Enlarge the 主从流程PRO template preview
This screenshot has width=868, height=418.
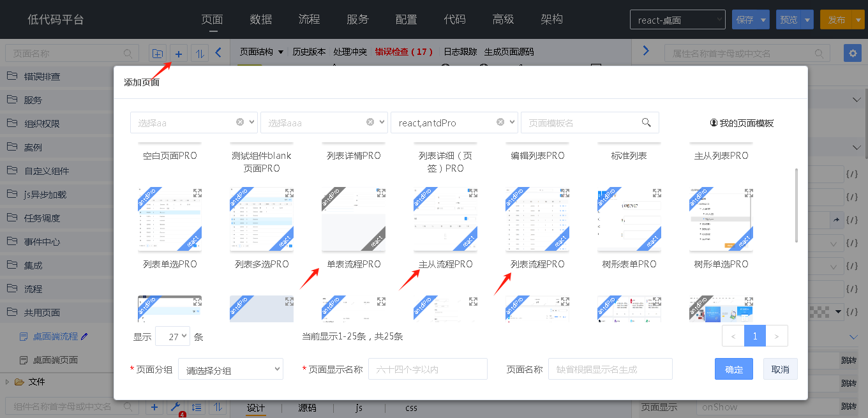click(x=473, y=193)
